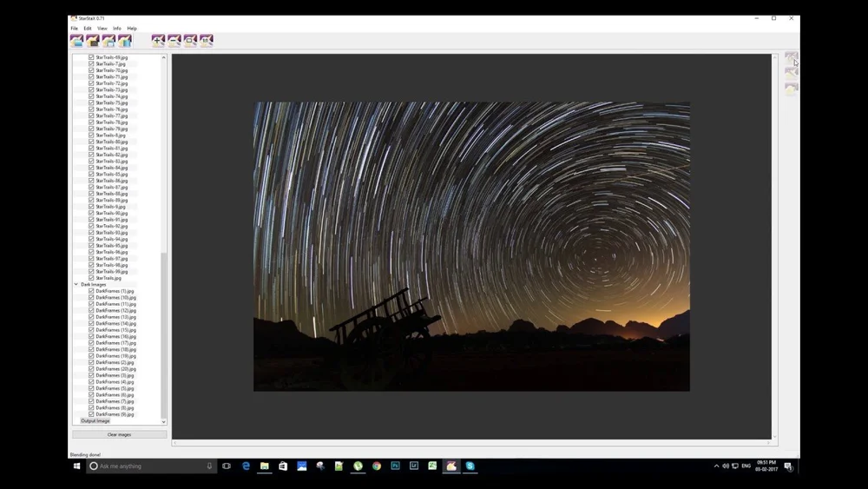The height and width of the screenshot is (489, 868).
Task: Open the View menu
Action: pos(102,29)
